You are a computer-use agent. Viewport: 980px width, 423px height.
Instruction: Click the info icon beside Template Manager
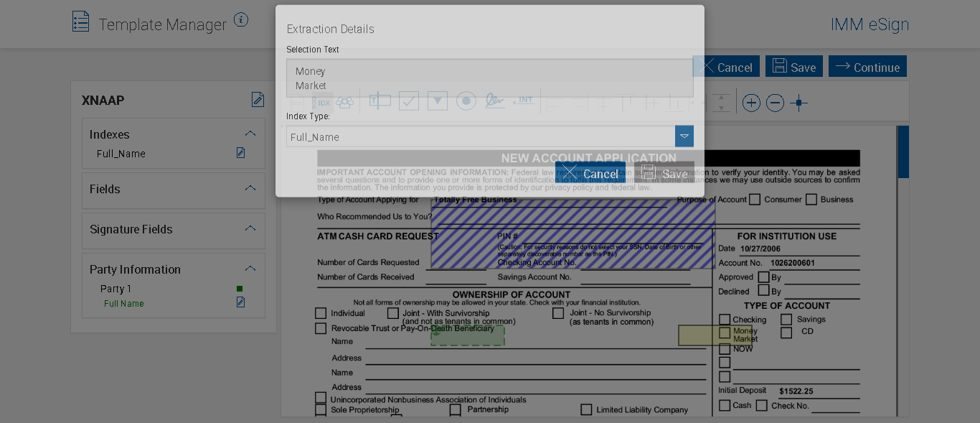click(x=241, y=20)
